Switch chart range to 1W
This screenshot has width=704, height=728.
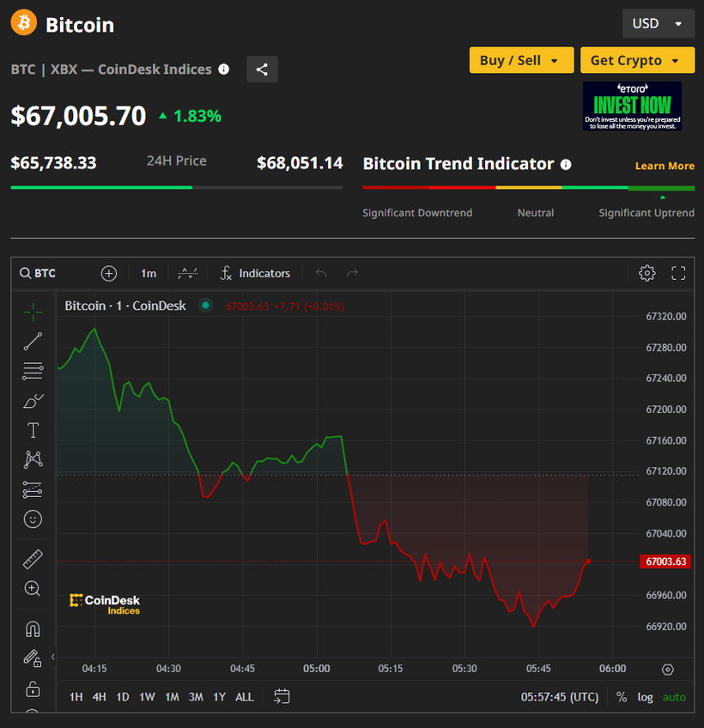click(x=147, y=697)
